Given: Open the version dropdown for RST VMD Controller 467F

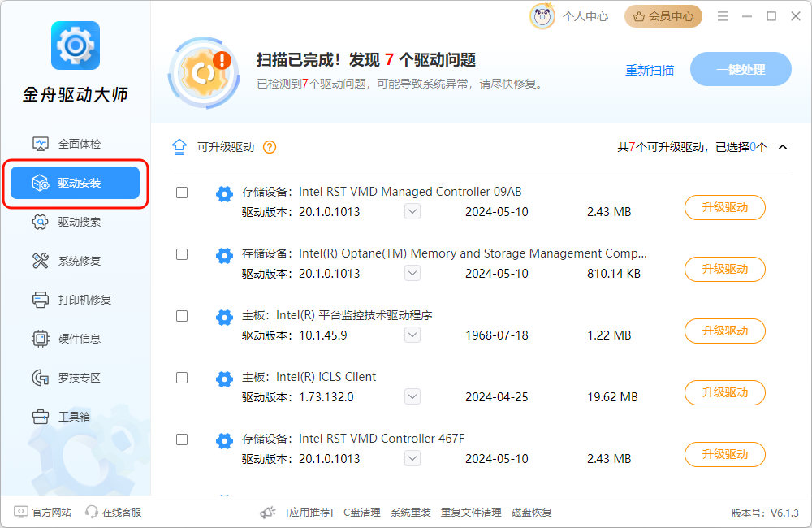Looking at the screenshot, I should click(412, 458).
